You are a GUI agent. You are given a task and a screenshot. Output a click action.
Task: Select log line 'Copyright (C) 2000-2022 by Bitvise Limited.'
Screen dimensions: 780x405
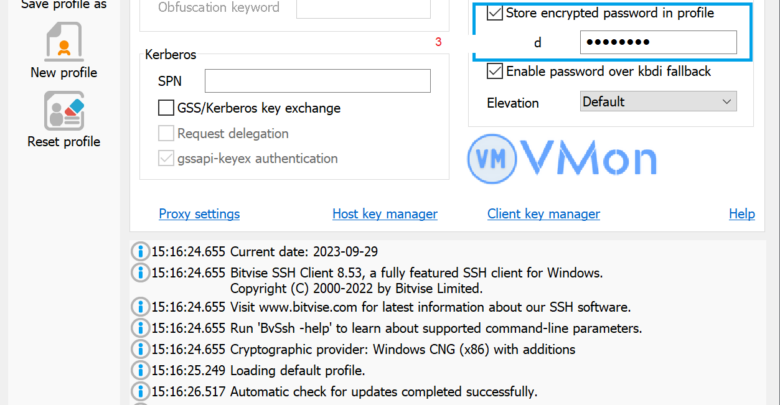(x=356, y=289)
